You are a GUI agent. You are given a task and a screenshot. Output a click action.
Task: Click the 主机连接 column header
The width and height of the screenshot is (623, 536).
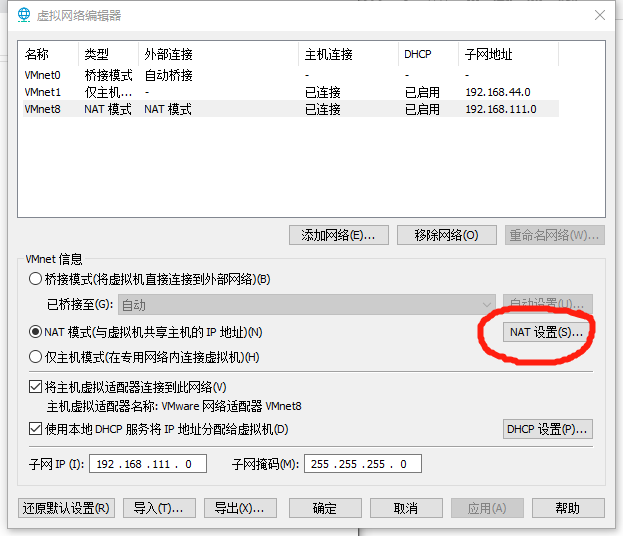[348, 54]
